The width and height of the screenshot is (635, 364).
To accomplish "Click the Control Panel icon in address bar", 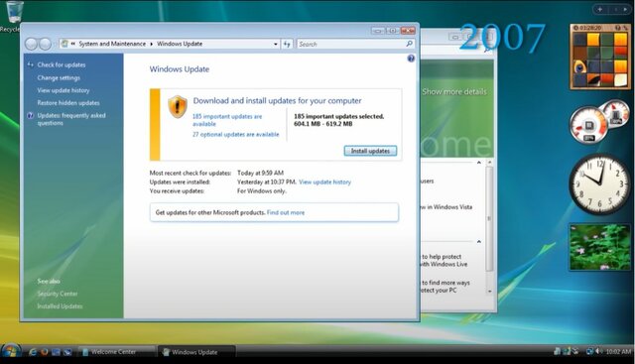I will pyautogui.click(x=64, y=44).
